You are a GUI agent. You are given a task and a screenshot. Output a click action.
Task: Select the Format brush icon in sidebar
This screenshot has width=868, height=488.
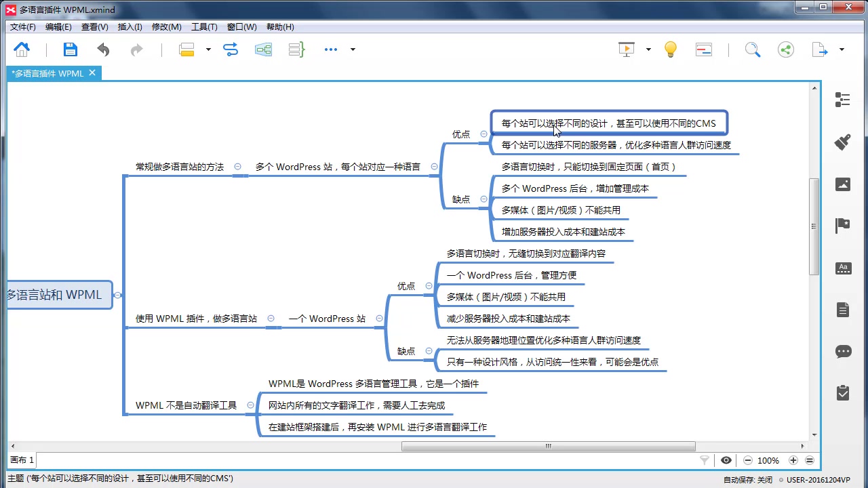(x=842, y=142)
